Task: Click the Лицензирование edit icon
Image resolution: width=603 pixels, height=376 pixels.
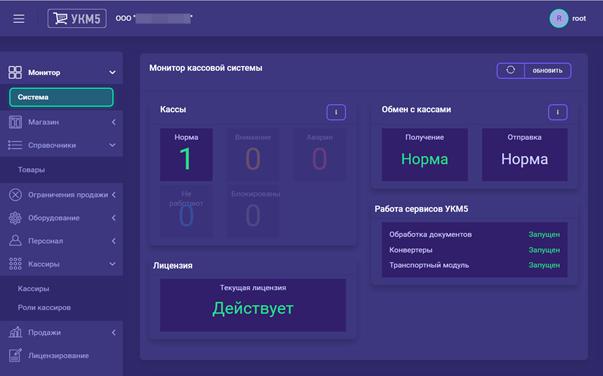Action: tap(15, 355)
